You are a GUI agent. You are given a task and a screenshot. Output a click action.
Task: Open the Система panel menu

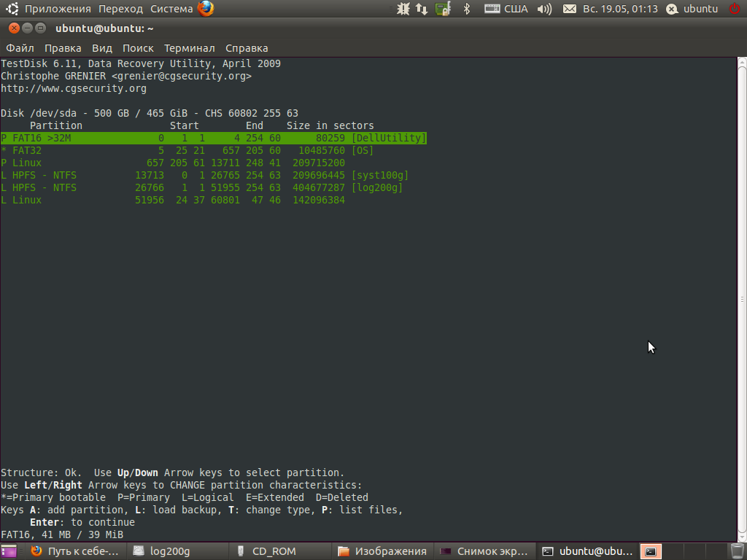click(x=171, y=9)
